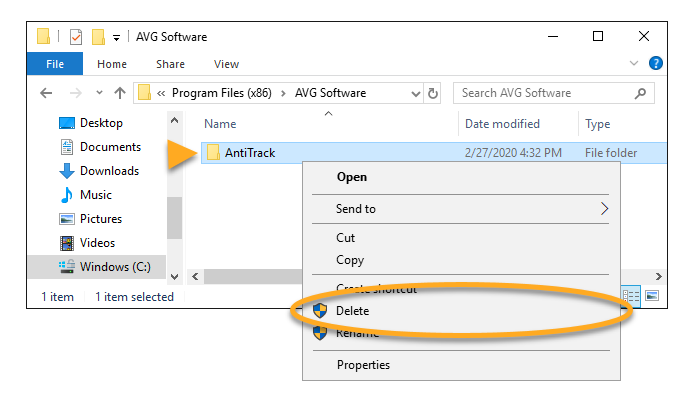Click the title bar folder icon
The width and height of the screenshot is (691, 414).
43,37
